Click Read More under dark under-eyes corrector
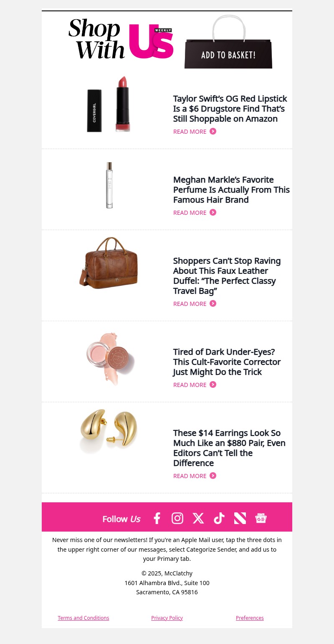 [x=190, y=385]
